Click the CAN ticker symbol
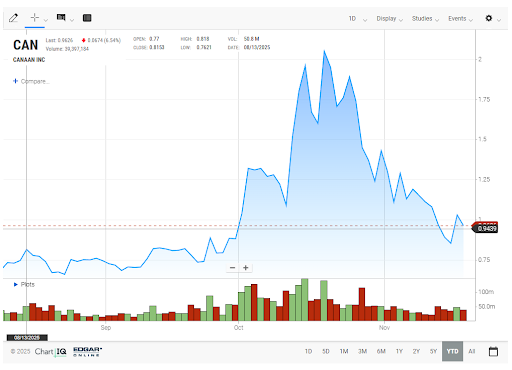This screenshot has height=370, width=512. [x=26, y=45]
